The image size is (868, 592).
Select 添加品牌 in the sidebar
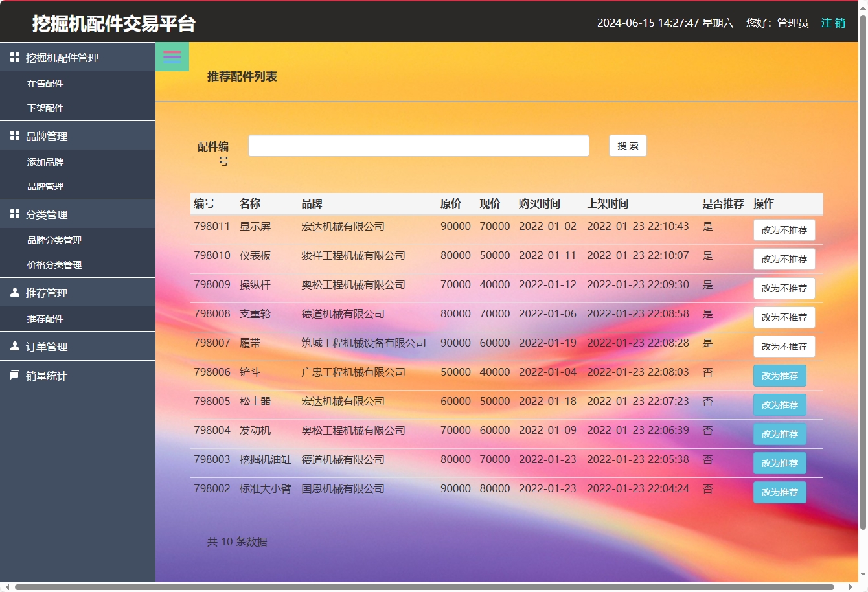(x=45, y=162)
